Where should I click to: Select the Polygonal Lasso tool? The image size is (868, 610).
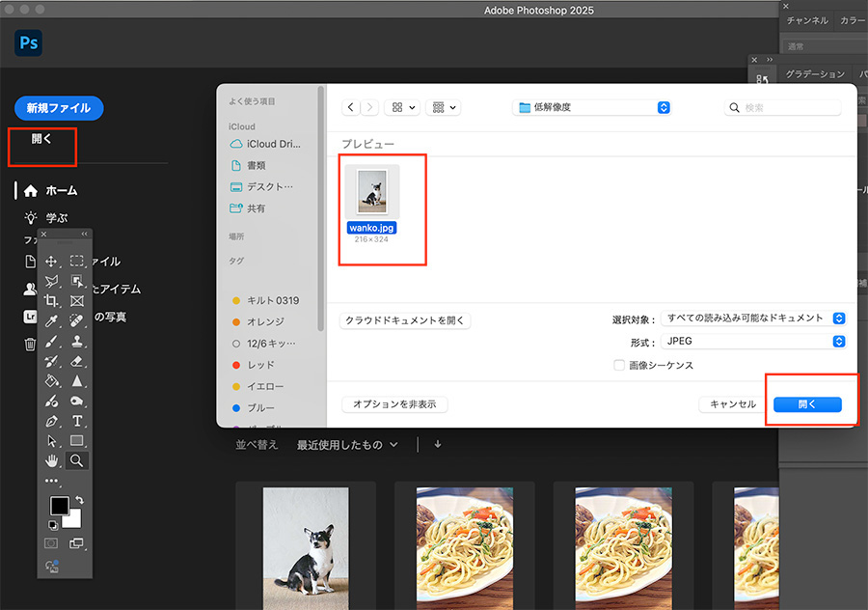51,281
